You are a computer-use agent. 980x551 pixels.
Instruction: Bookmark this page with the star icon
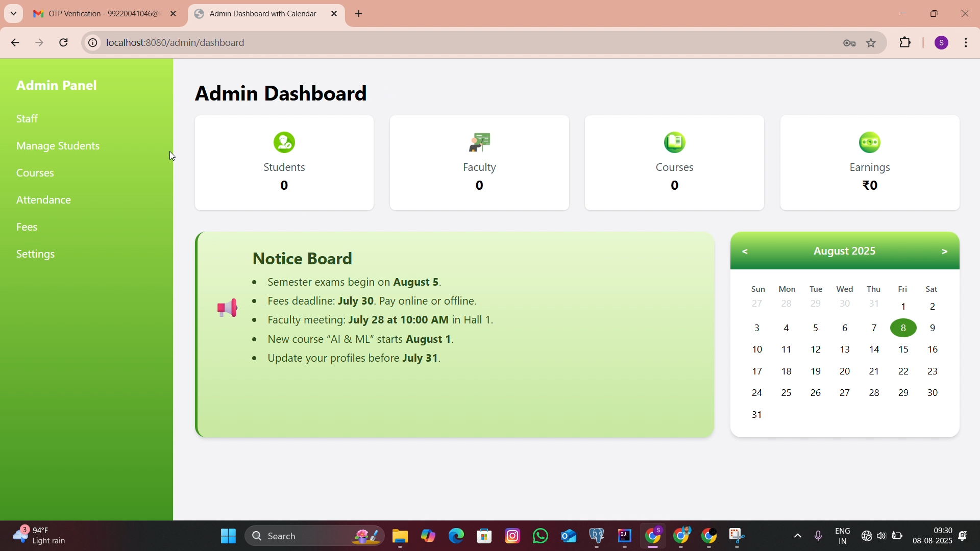point(872,43)
